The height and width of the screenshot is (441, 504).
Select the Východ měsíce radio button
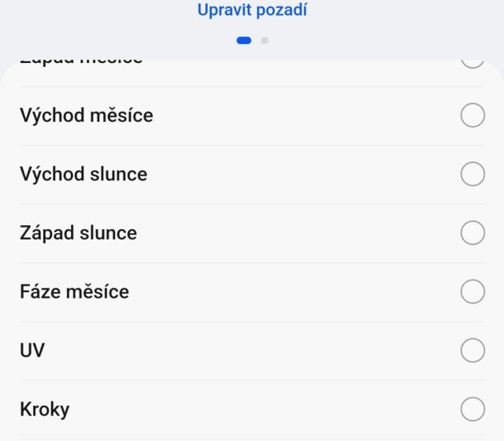pyautogui.click(x=472, y=116)
